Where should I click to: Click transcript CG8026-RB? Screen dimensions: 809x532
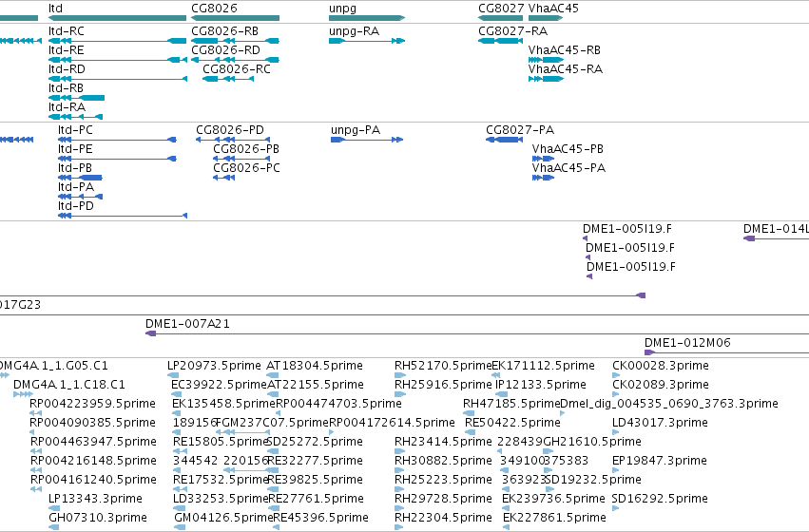tap(224, 31)
